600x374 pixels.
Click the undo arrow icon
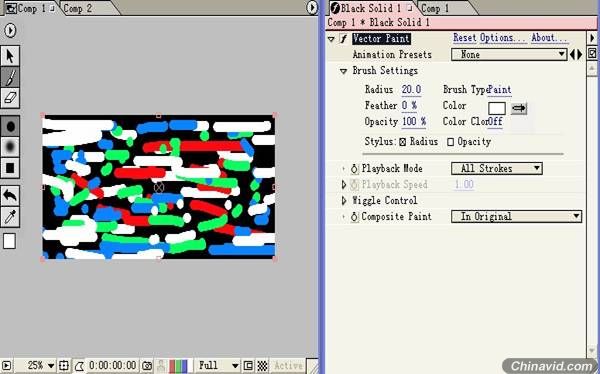[x=10, y=196]
